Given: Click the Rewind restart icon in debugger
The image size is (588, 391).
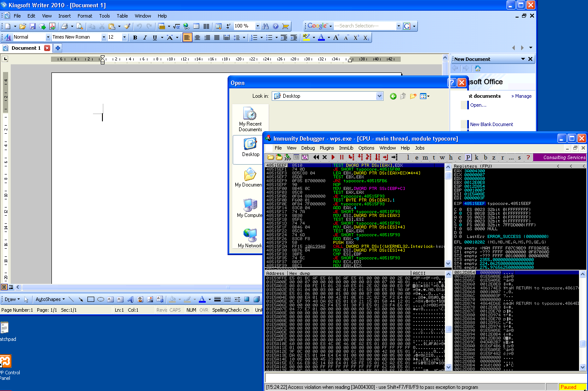Looking at the screenshot, I should click(316, 157).
